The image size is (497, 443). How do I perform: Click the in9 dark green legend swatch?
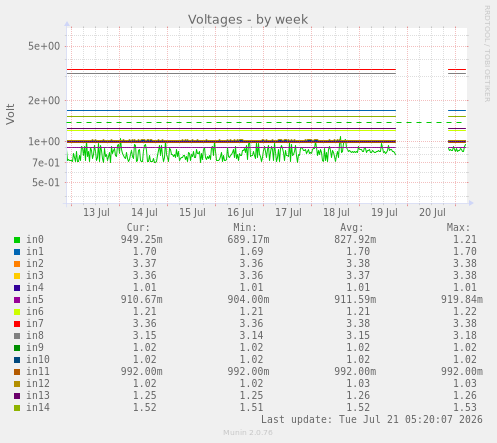tap(17, 348)
